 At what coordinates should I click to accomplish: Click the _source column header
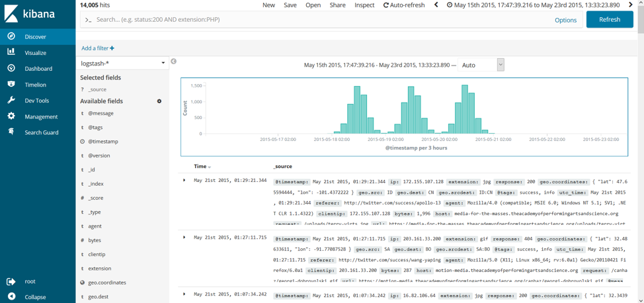(282, 167)
